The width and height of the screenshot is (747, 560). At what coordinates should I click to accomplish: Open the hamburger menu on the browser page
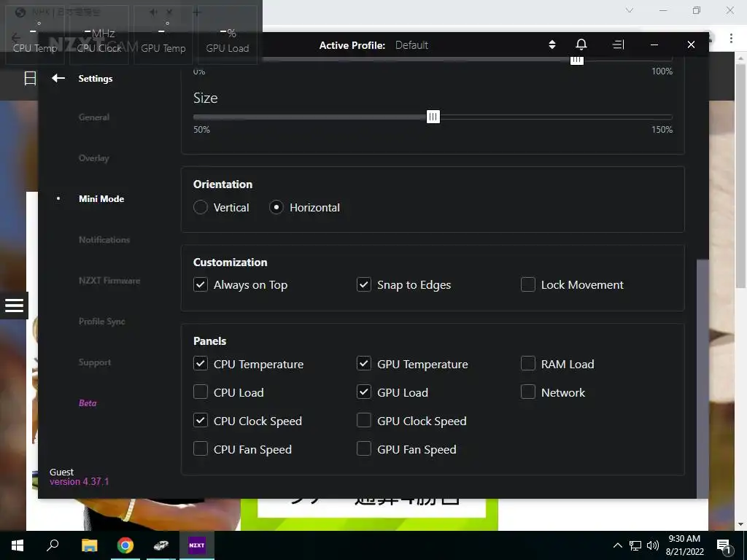click(x=15, y=306)
